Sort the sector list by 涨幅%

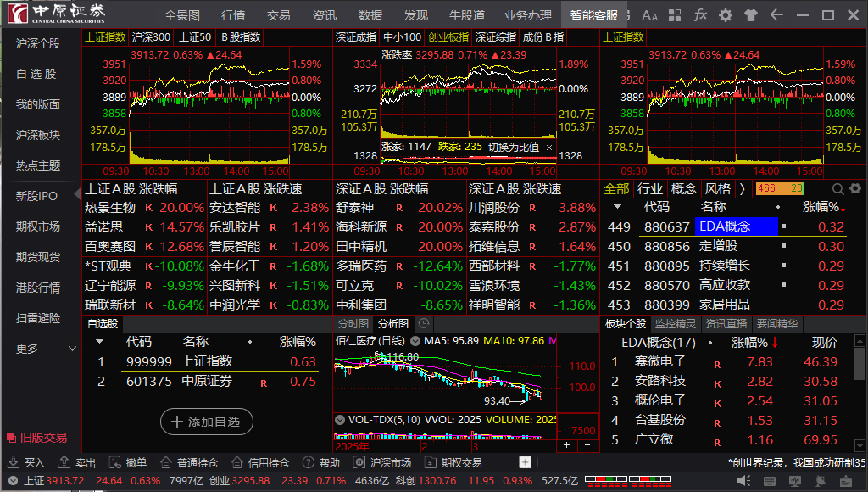(x=824, y=207)
